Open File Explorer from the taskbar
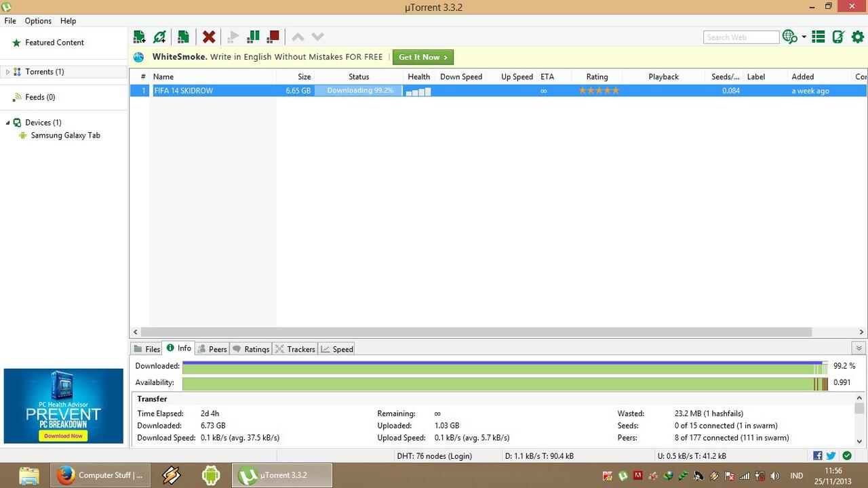 (29, 475)
